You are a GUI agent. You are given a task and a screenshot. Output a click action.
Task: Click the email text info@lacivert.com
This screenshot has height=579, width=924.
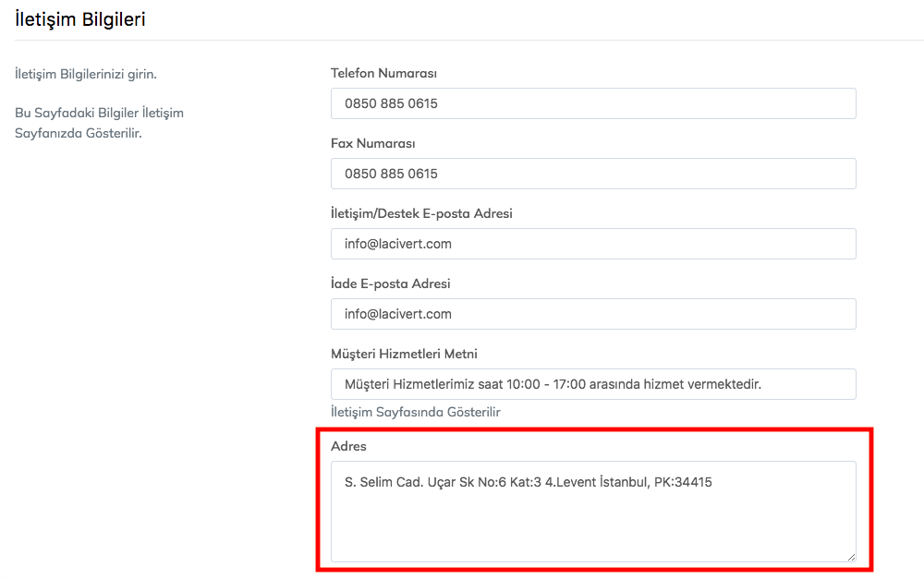click(397, 244)
